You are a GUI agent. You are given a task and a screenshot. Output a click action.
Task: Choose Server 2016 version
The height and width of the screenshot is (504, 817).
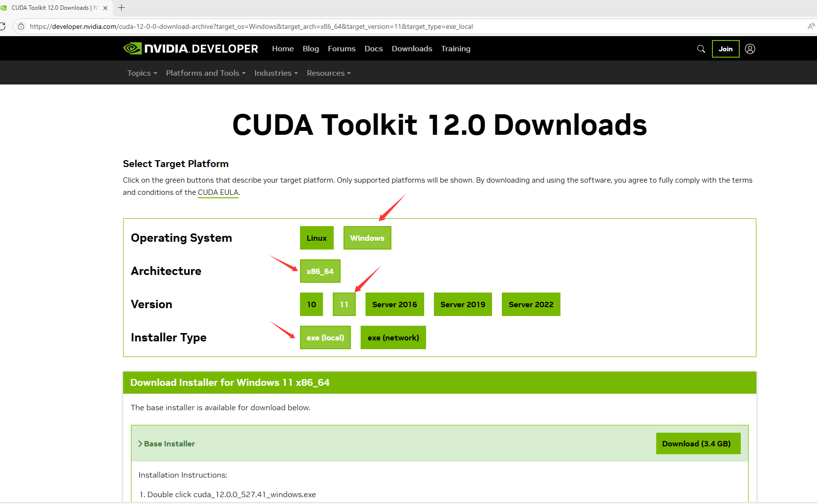pyautogui.click(x=395, y=304)
